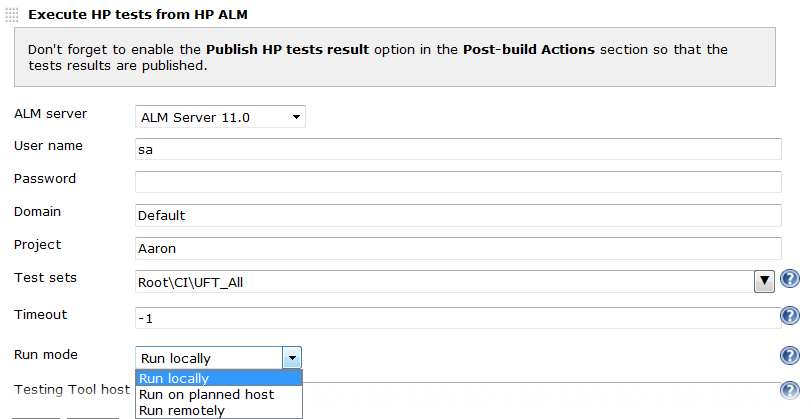The width and height of the screenshot is (811, 419).
Task: Open help icon next to Run mode
Action: coord(790,356)
